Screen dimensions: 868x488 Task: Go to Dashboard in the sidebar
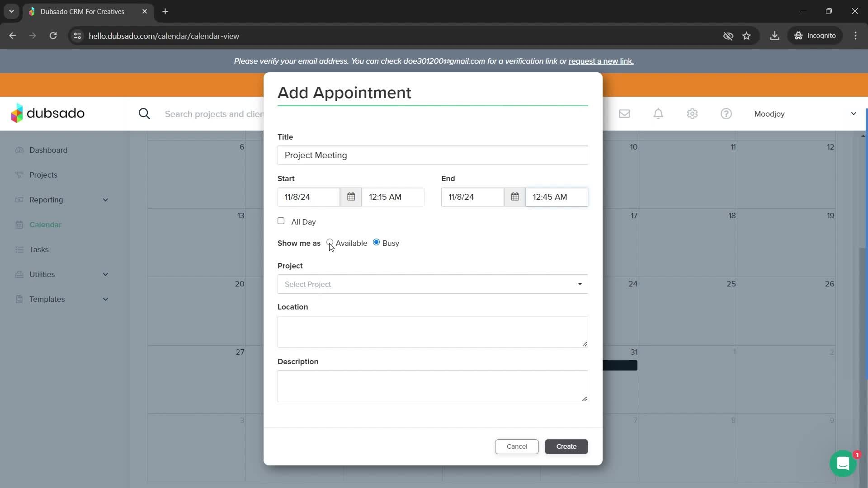48,150
